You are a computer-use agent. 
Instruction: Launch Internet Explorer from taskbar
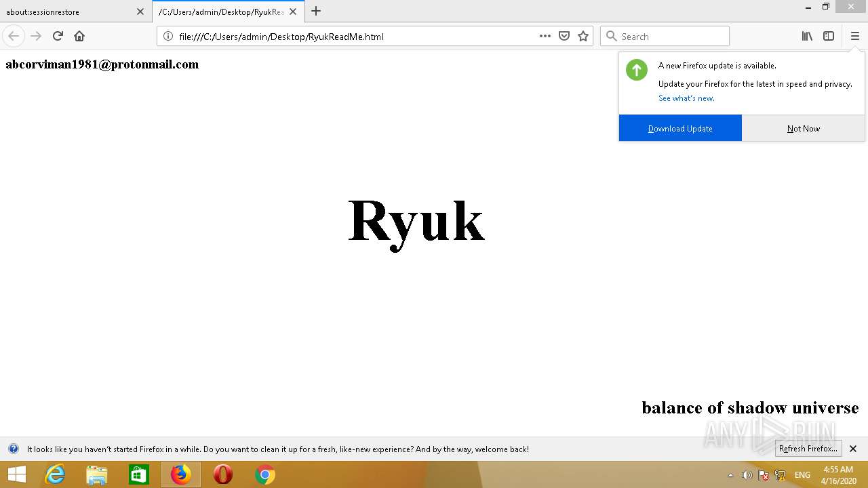pyautogui.click(x=54, y=474)
